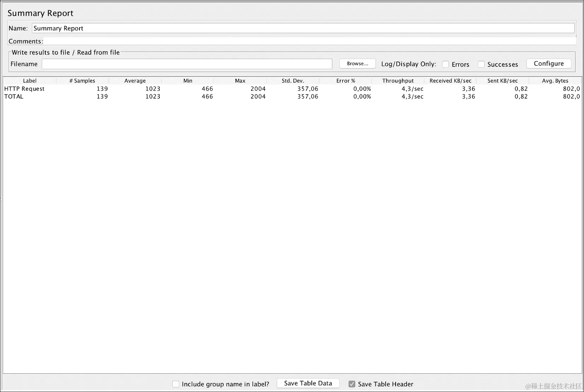Viewport: 584px width, 392px height.
Task: Click the Max column header
Action: [240, 81]
